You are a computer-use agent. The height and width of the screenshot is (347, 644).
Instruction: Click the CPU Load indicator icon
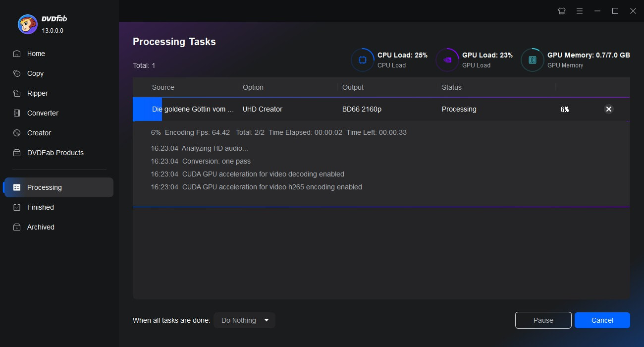pos(362,59)
